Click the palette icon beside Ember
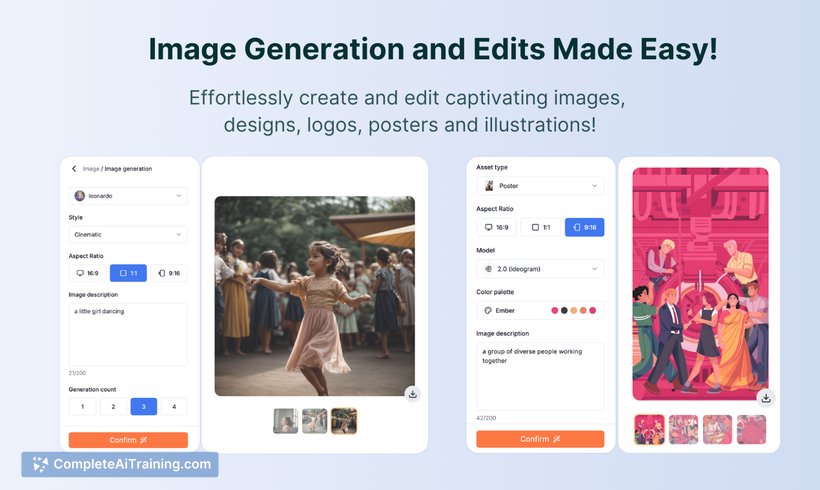This screenshot has width=820, height=490. pyautogui.click(x=488, y=310)
